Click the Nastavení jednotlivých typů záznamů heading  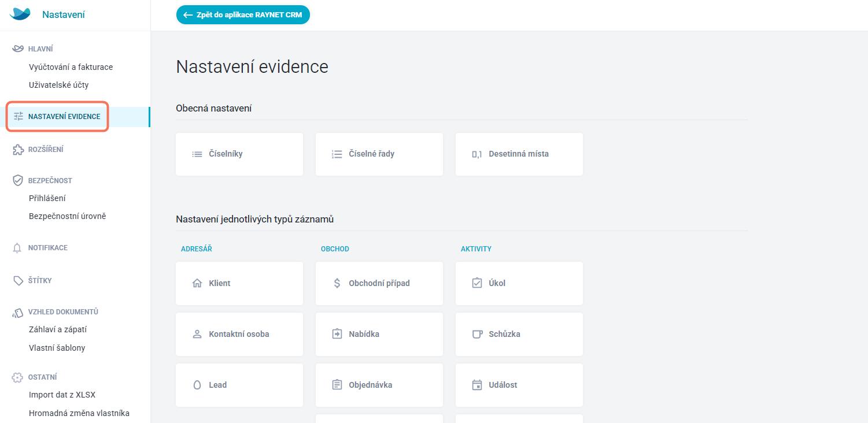[255, 220]
